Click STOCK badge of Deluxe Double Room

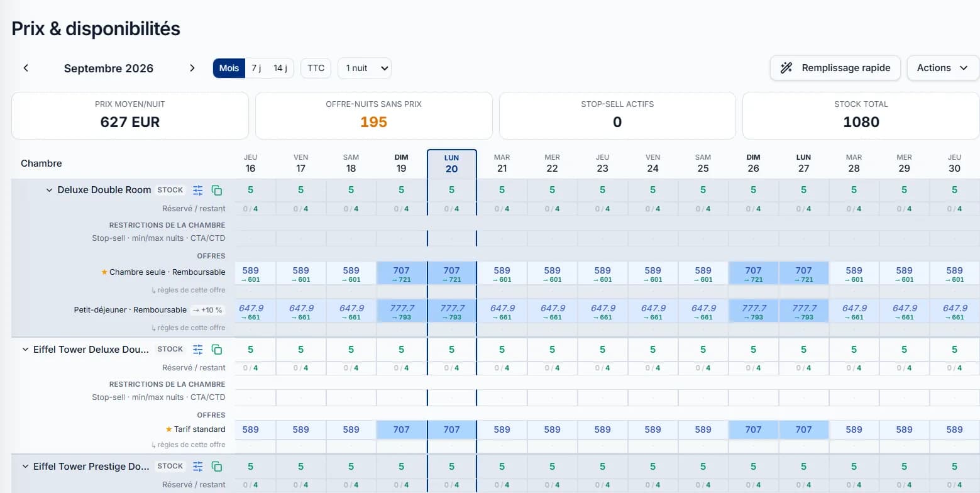click(x=170, y=190)
